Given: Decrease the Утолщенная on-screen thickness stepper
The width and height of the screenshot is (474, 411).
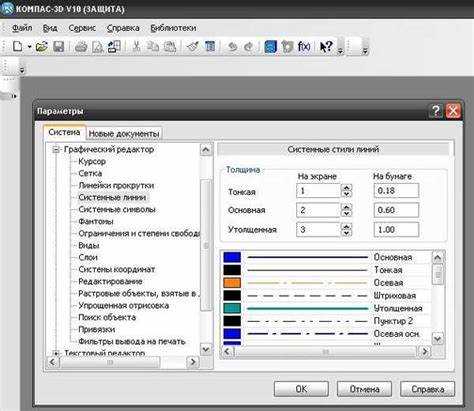Looking at the screenshot, I should click(x=347, y=233).
